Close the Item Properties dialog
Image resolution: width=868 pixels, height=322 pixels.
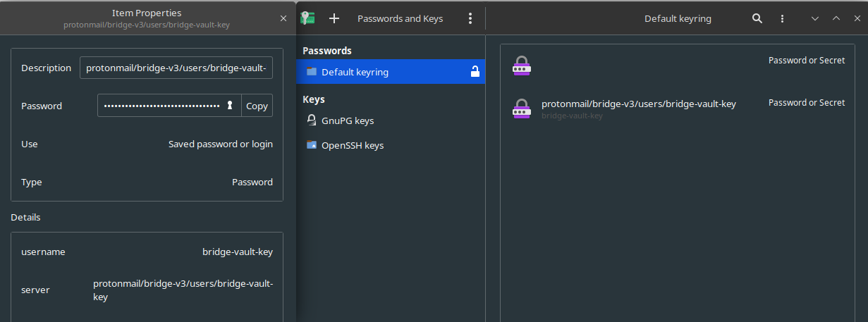coord(283,18)
